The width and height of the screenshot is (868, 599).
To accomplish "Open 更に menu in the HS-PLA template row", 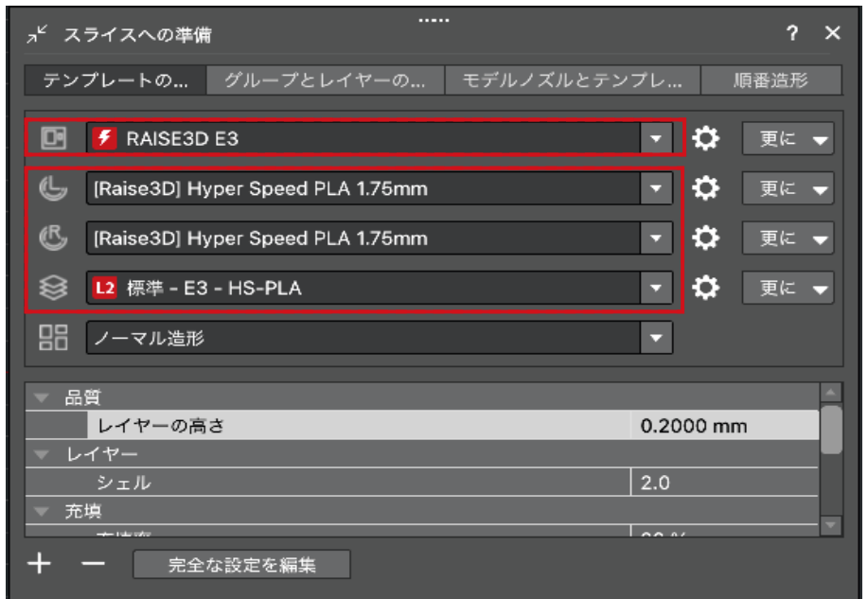I will pos(788,289).
